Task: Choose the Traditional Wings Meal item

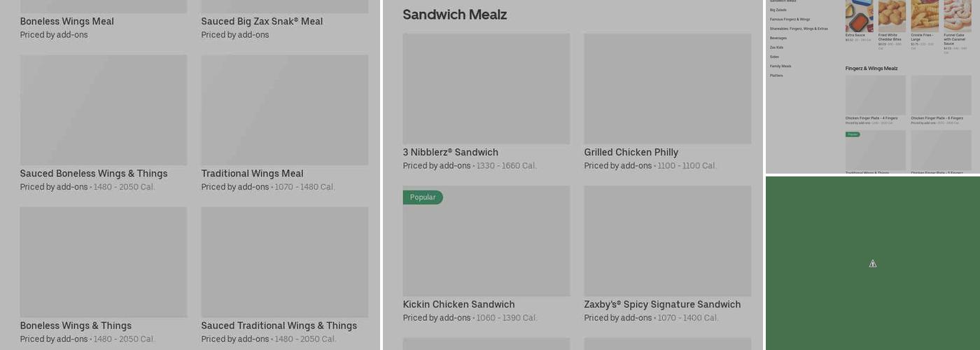Action: (x=284, y=110)
